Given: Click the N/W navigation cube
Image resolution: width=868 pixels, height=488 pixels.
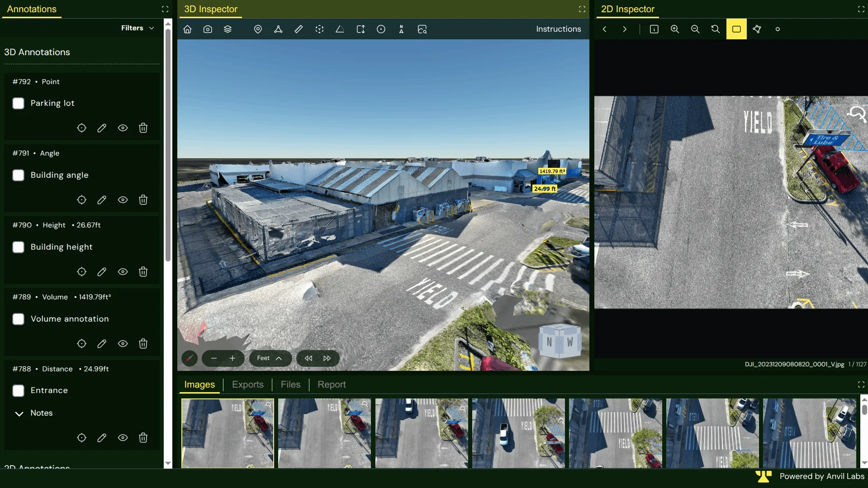Looking at the screenshot, I should 560,341.
